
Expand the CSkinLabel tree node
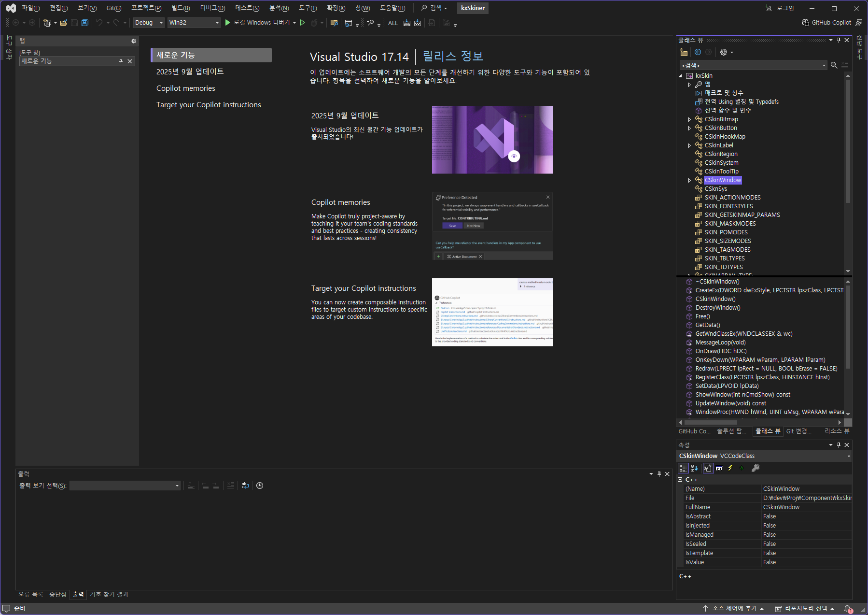point(689,145)
